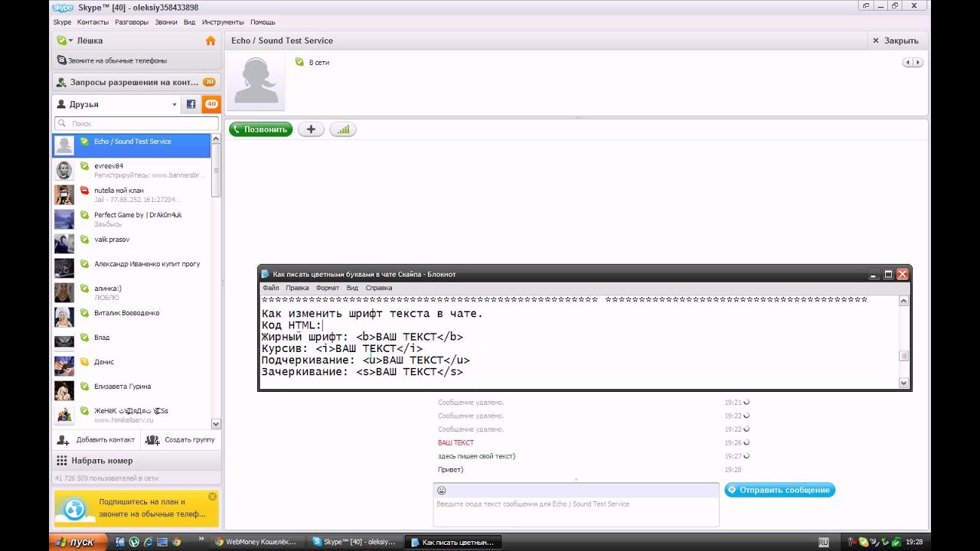Click the orange 40 notifications badge

point(211,104)
